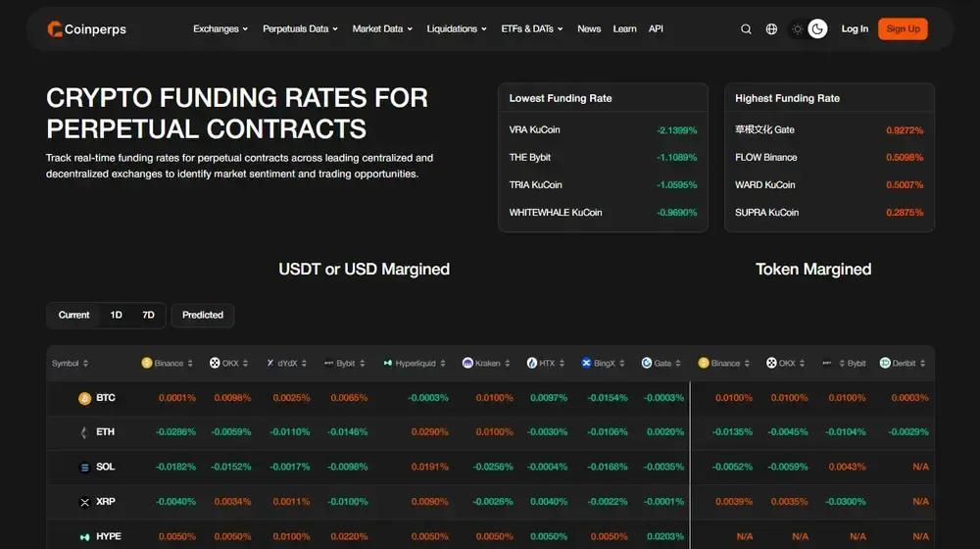Click the HYPE coin icon

coord(84,536)
